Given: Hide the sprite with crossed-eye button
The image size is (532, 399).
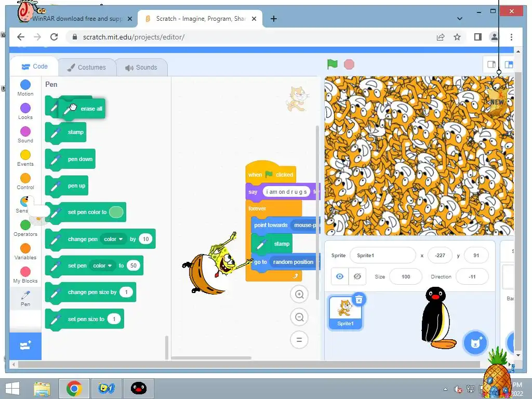Looking at the screenshot, I should pos(357,276).
